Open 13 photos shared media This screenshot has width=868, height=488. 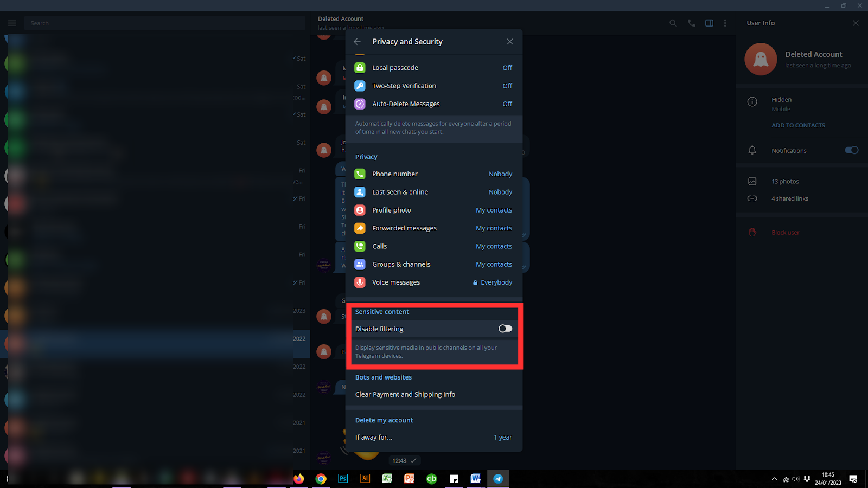coord(785,182)
